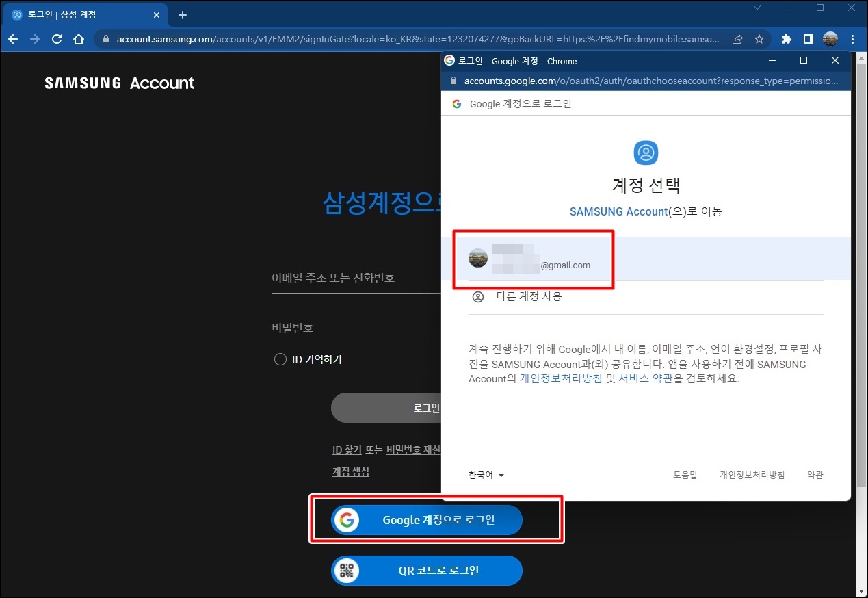Viewport: 868px width, 598px height.
Task: Select the 로그인 | 삼성 계정 tab
Action: pyautogui.click(x=86, y=15)
